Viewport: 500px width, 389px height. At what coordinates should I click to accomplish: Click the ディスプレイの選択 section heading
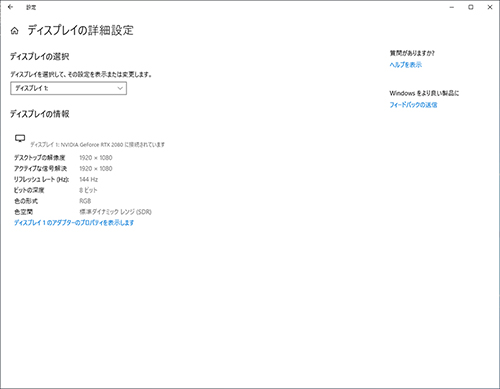click(40, 57)
